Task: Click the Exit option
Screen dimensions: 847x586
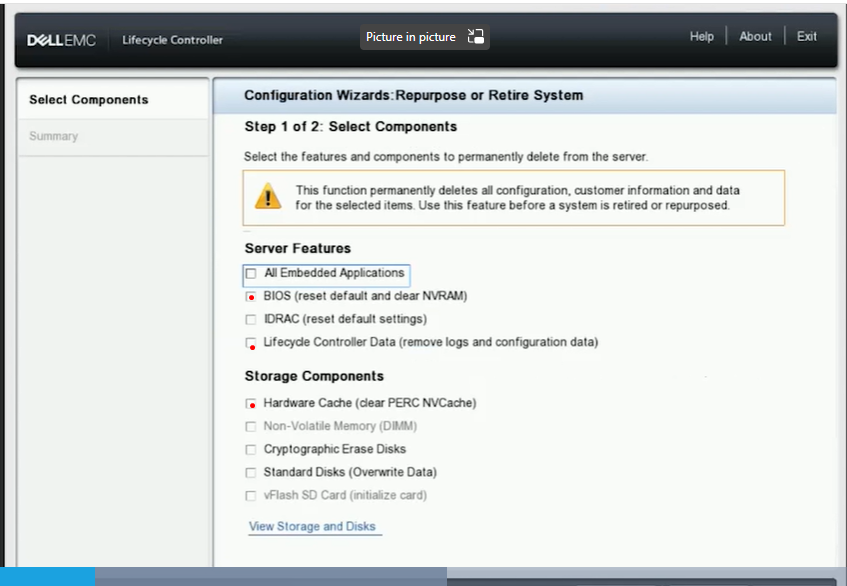Action: click(806, 36)
